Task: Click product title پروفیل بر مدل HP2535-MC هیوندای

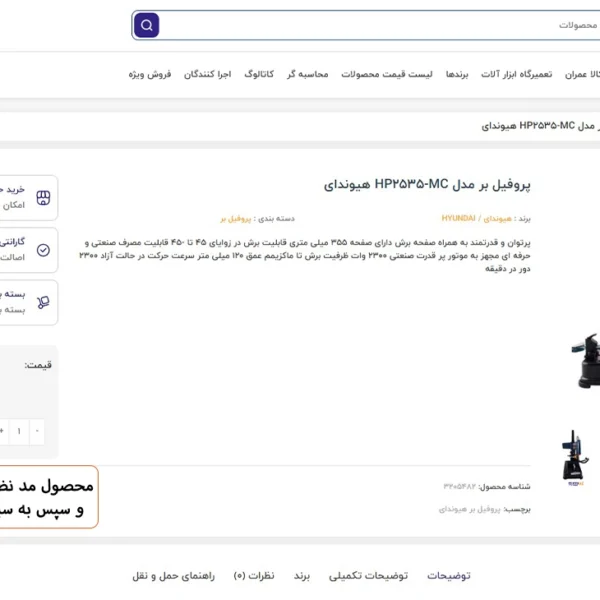Action: tap(427, 185)
